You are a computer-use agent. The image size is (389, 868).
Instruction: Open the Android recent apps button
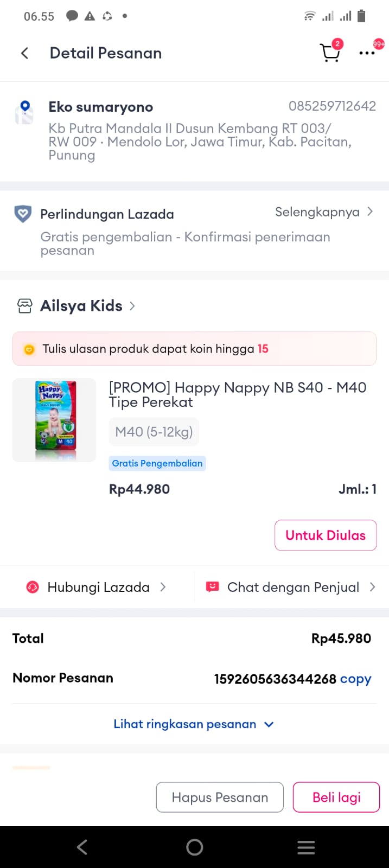(306, 847)
